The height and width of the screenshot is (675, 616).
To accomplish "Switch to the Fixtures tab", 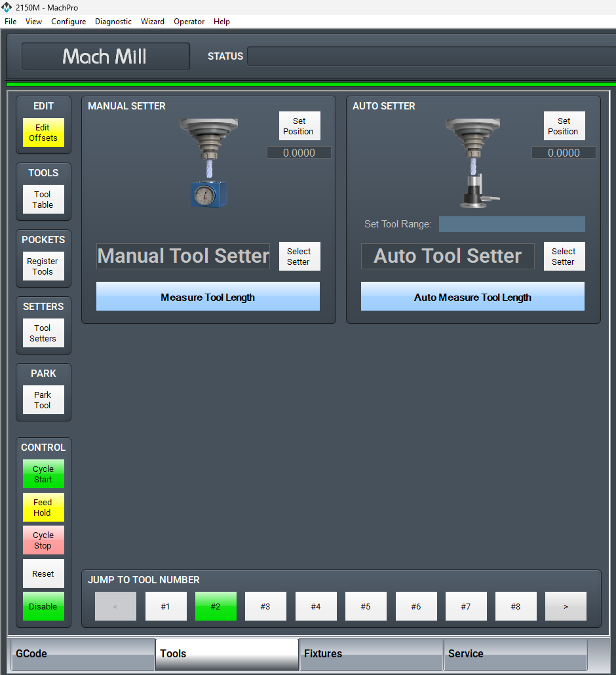I will pyautogui.click(x=371, y=654).
